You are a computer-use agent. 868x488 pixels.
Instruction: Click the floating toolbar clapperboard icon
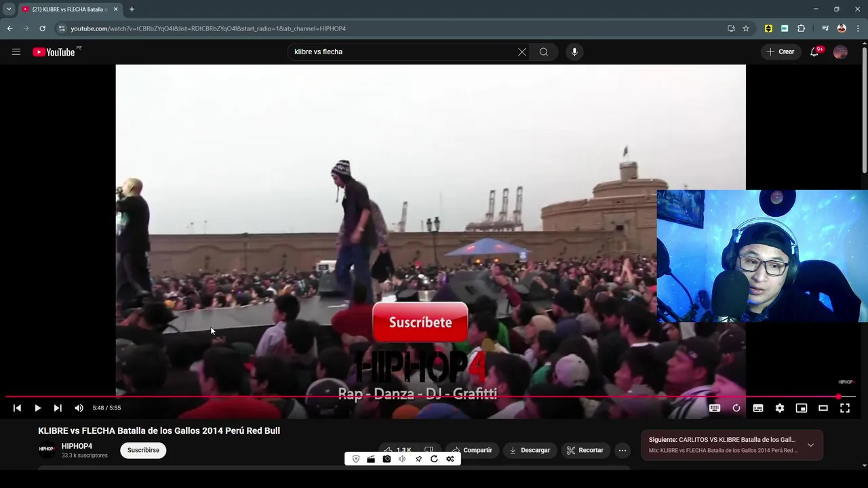[x=371, y=459]
